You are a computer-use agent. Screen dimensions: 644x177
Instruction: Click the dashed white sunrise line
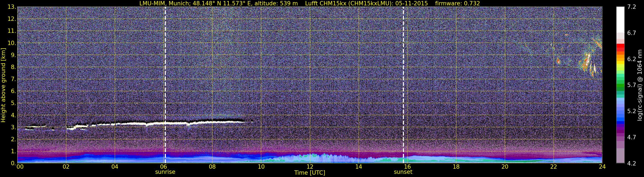pyautogui.click(x=165, y=85)
